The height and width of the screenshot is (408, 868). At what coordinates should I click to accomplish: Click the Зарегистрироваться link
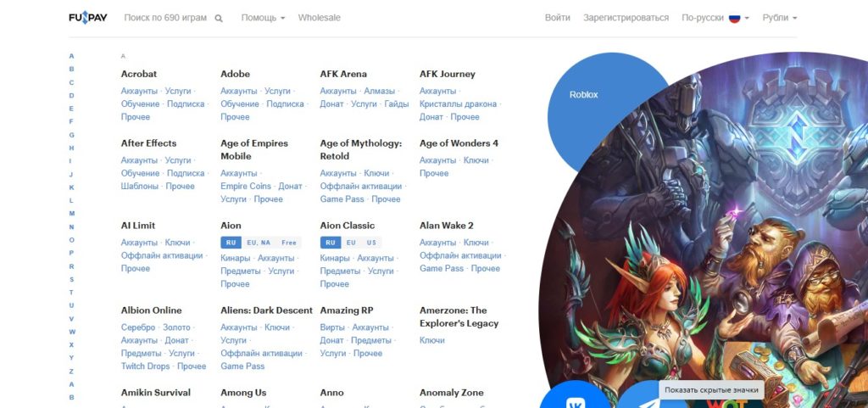(x=626, y=18)
